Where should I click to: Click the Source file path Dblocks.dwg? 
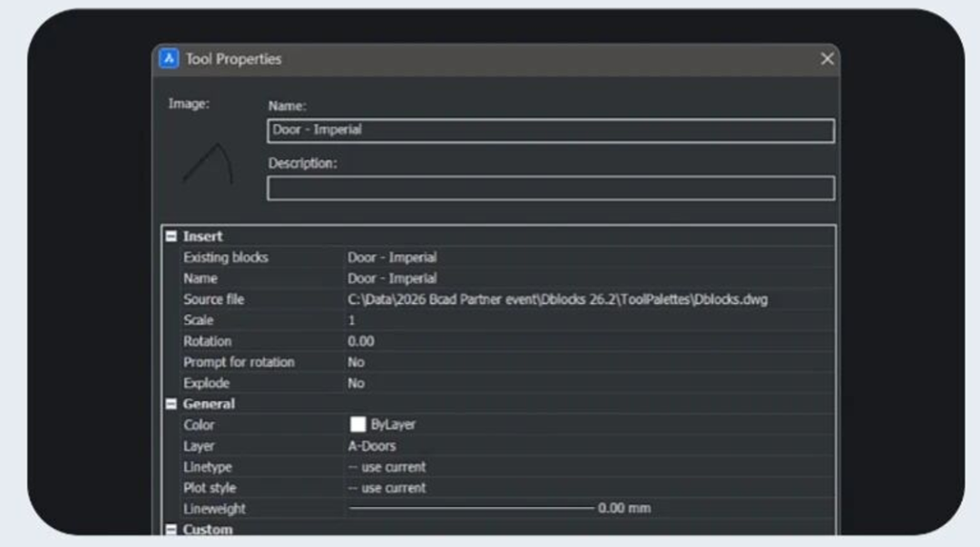pos(557,299)
